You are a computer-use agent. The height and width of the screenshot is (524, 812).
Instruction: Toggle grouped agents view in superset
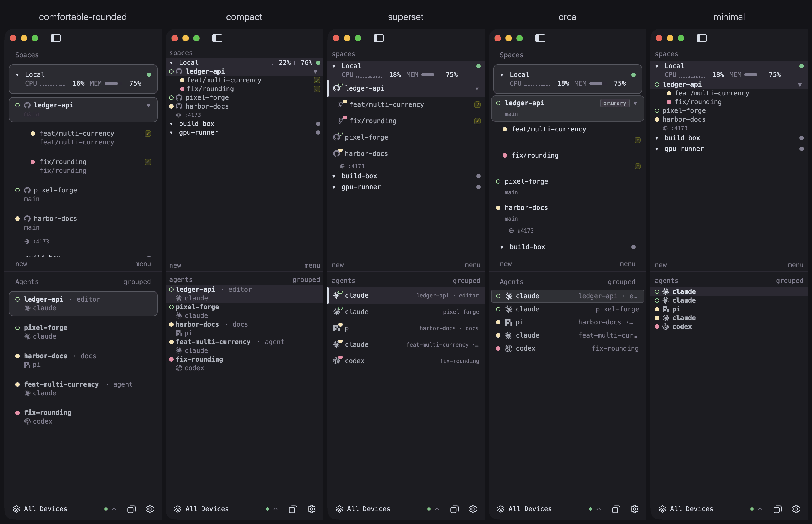click(x=466, y=281)
